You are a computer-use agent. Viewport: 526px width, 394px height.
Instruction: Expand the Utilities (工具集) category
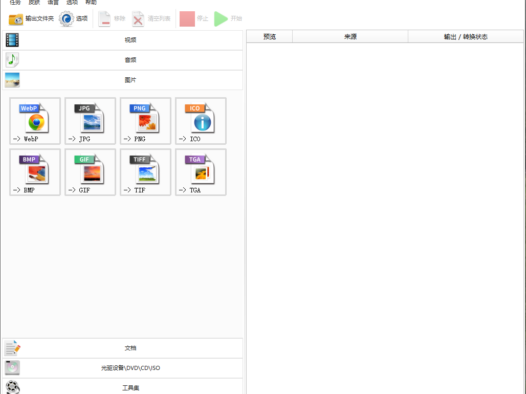point(122,387)
